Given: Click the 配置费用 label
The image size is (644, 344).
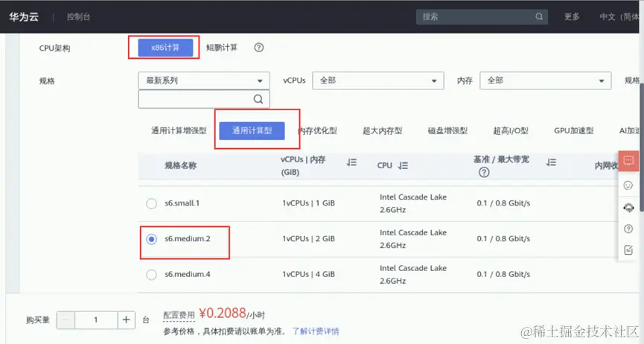Looking at the screenshot, I should 179,315.
